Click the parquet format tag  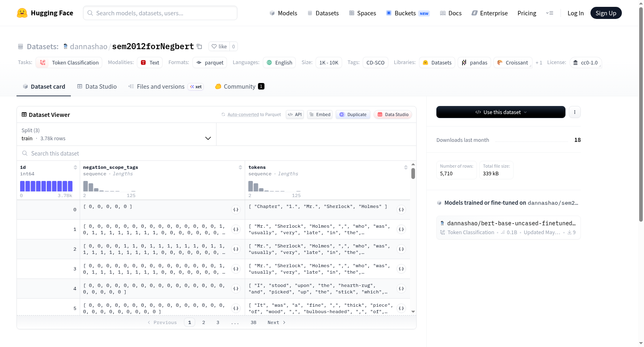coord(210,62)
